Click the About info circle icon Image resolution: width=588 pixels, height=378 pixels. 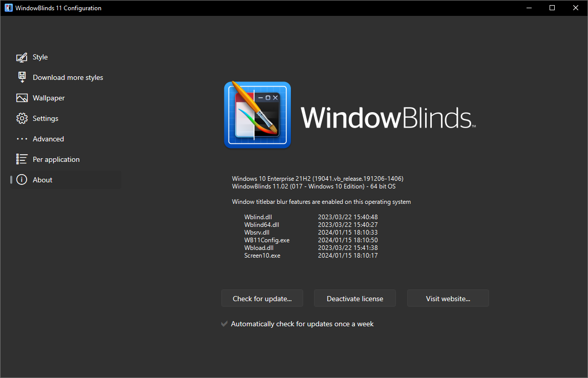pyautogui.click(x=22, y=180)
